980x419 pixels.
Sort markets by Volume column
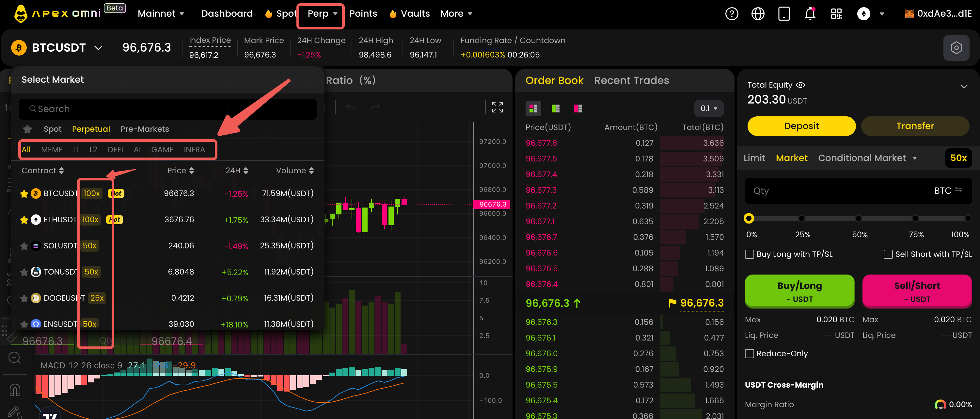[x=295, y=171]
